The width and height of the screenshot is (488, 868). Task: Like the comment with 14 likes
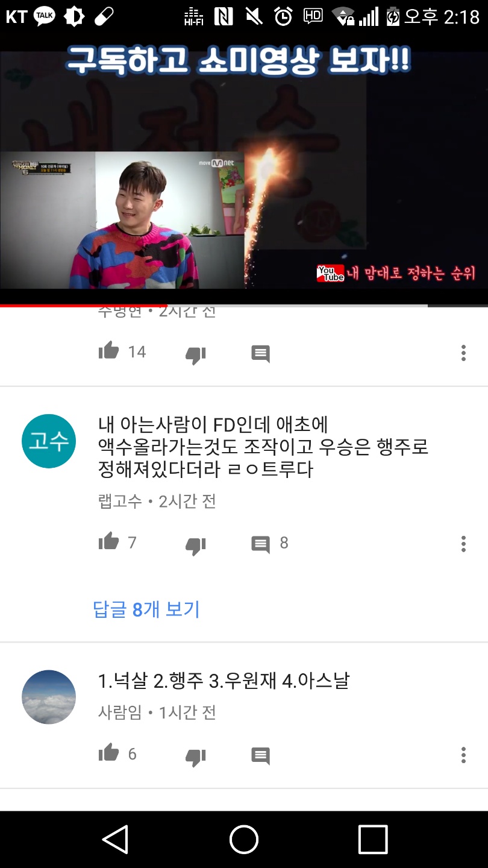tap(109, 351)
